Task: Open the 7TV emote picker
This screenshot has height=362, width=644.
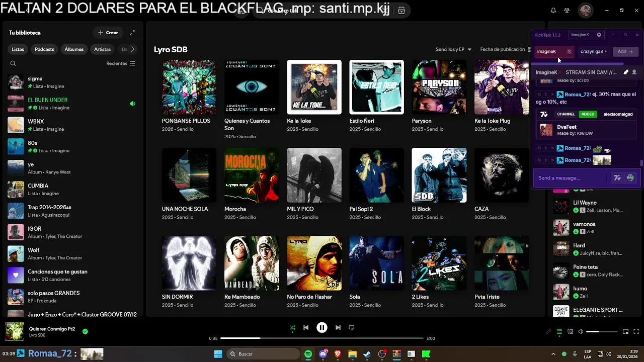Action: pos(617,178)
